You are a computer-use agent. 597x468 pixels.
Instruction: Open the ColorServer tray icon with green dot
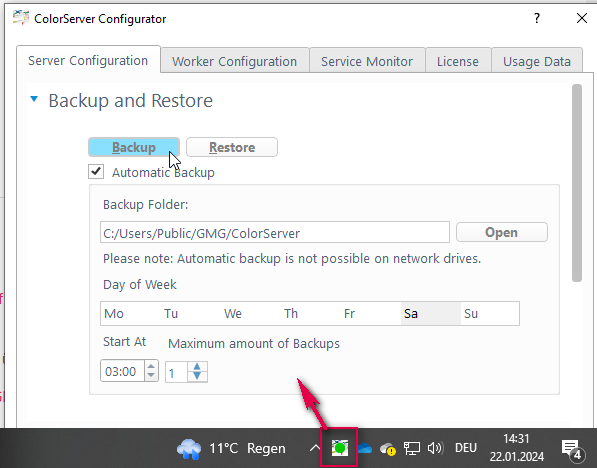(340, 448)
